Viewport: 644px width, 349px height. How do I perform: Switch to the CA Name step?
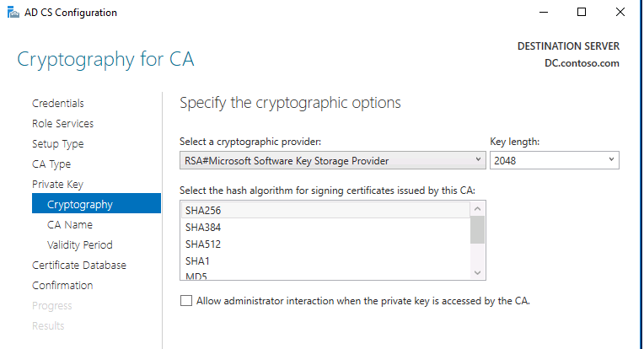point(70,225)
